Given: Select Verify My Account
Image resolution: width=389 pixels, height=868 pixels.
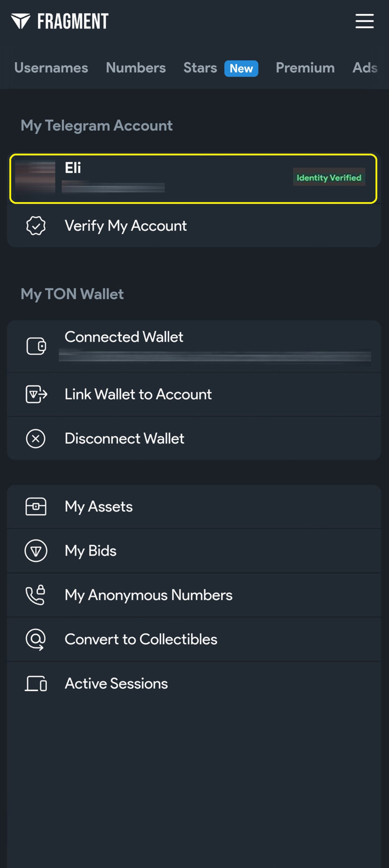Looking at the screenshot, I should point(194,226).
